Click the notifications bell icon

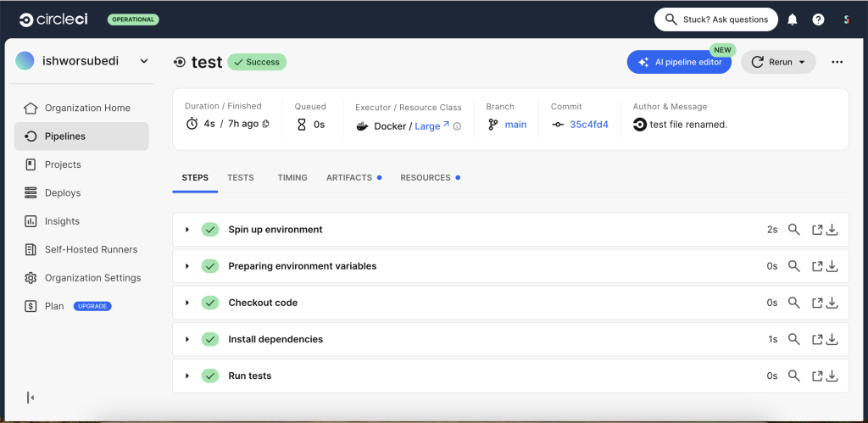(x=793, y=19)
